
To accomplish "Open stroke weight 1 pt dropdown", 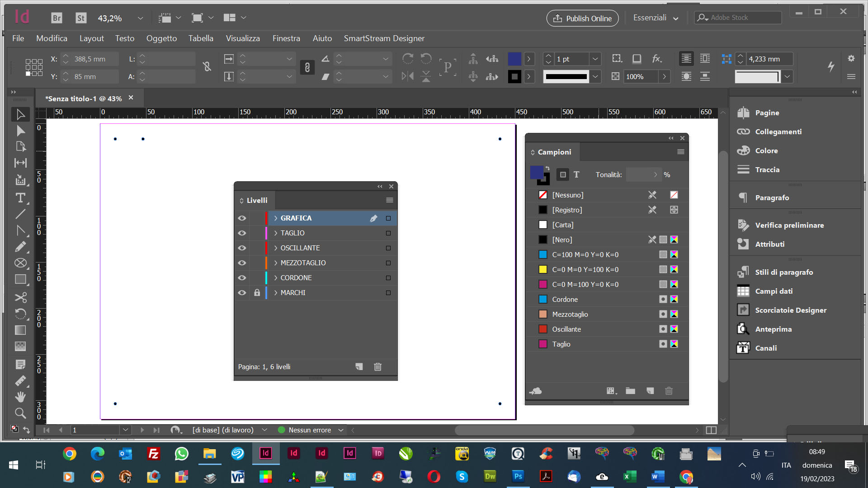I will coord(595,59).
